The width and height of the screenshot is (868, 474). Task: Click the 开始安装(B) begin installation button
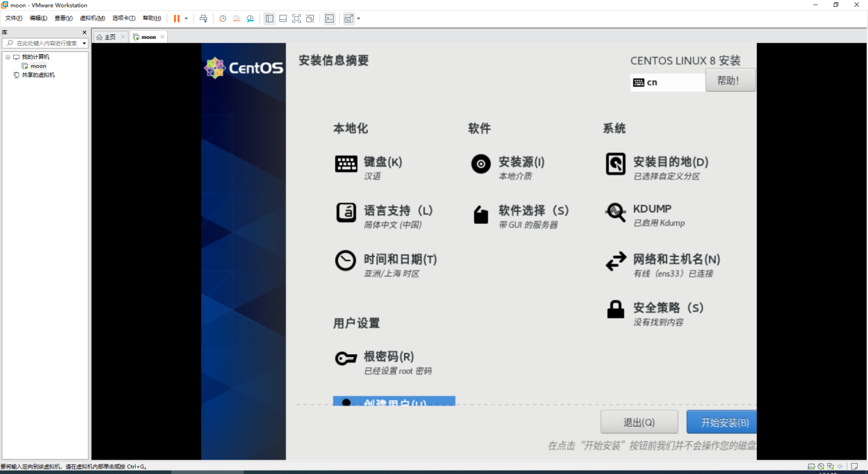click(721, 423)
